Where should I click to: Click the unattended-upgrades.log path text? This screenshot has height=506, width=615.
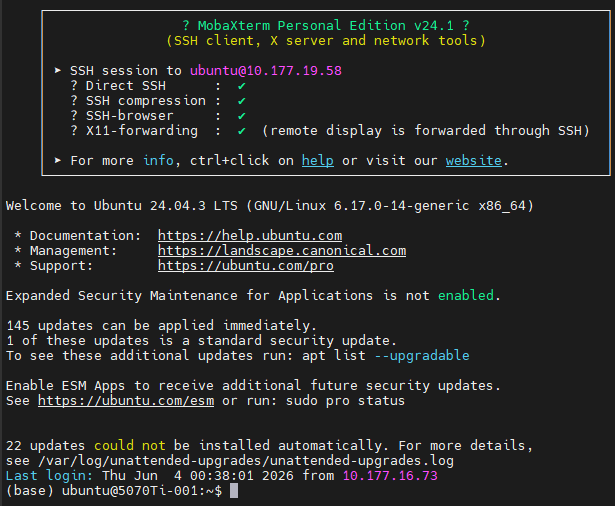246,460
